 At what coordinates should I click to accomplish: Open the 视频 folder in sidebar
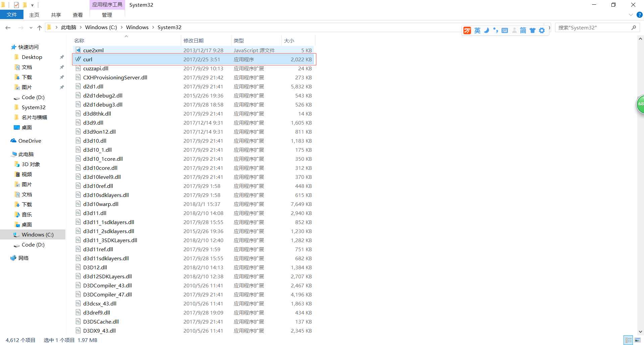(x=26, y=175)
